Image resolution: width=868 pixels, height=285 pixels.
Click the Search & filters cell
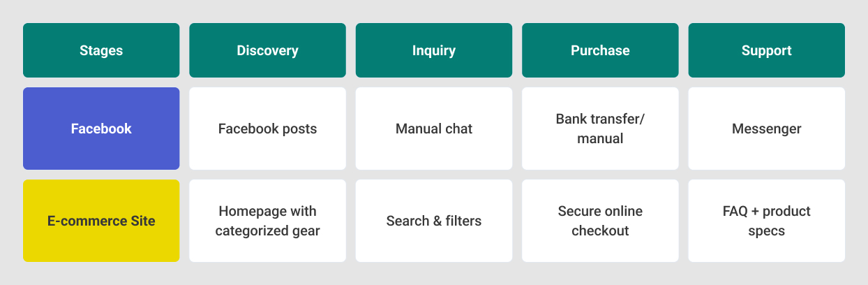[434, 221]
